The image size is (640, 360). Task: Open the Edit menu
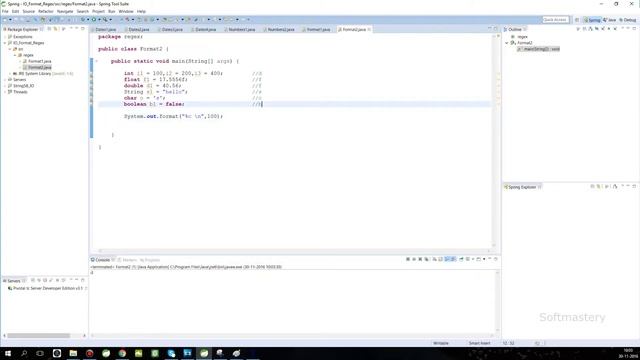coord(16,11)
